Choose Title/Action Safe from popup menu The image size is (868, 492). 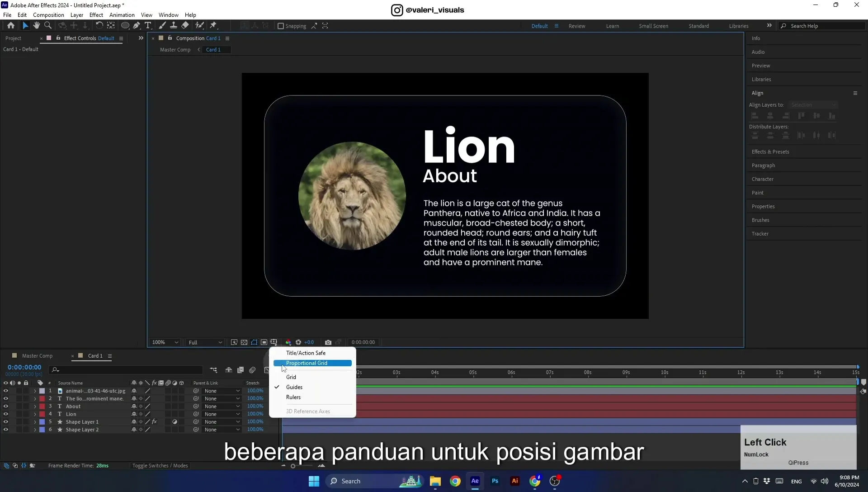(x=306, y=353)
